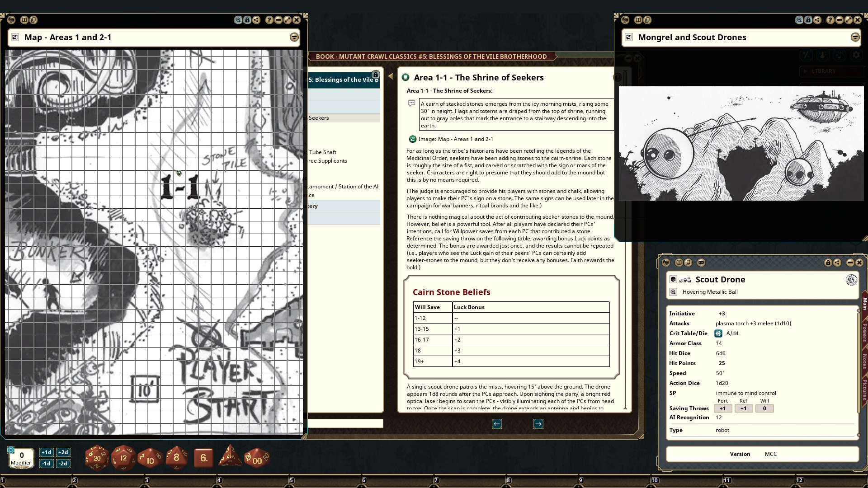
Task: Go to the next page in the book
Action: [x=538, y=424]
